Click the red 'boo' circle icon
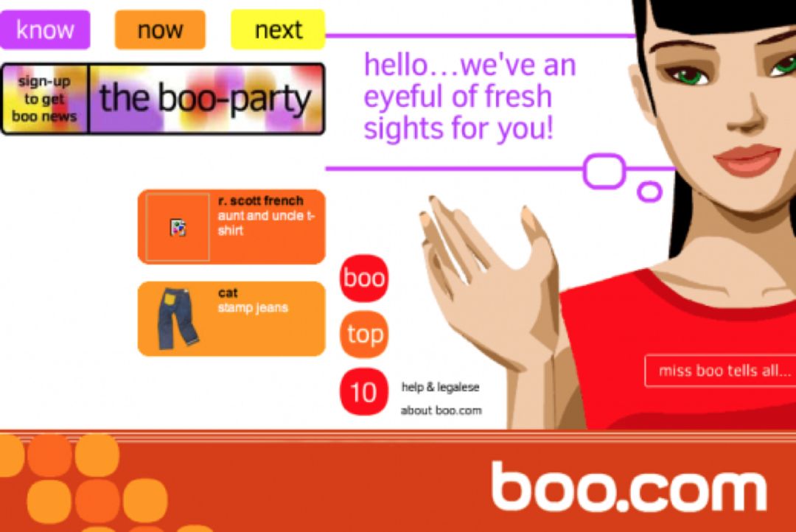This screenshot has height=532, width=796. [363, 278]
